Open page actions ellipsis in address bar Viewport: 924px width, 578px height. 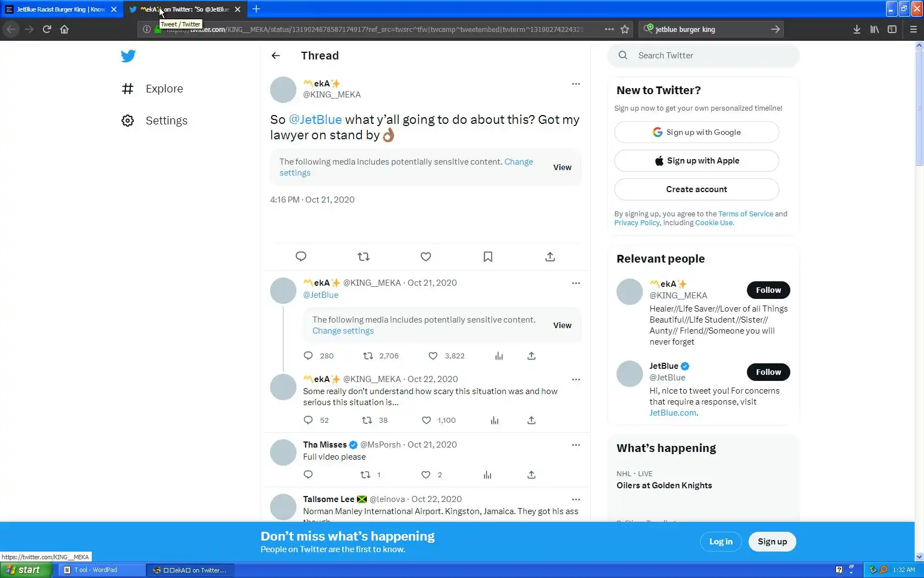click(x=609, y=29)
